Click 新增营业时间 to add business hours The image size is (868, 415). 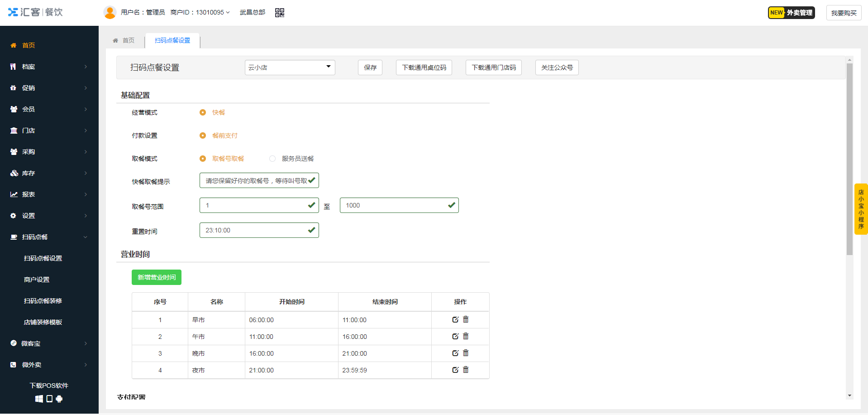(156, 277)
